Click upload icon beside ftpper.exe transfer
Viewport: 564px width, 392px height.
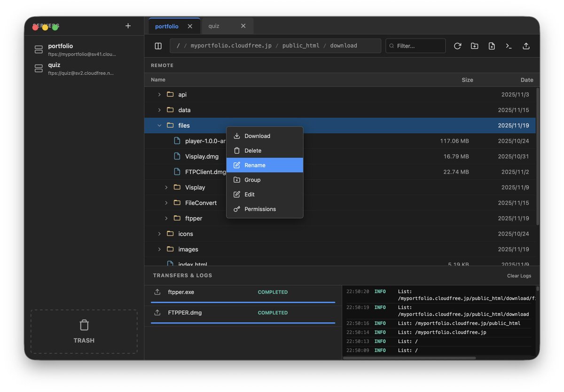click(157, 292)
